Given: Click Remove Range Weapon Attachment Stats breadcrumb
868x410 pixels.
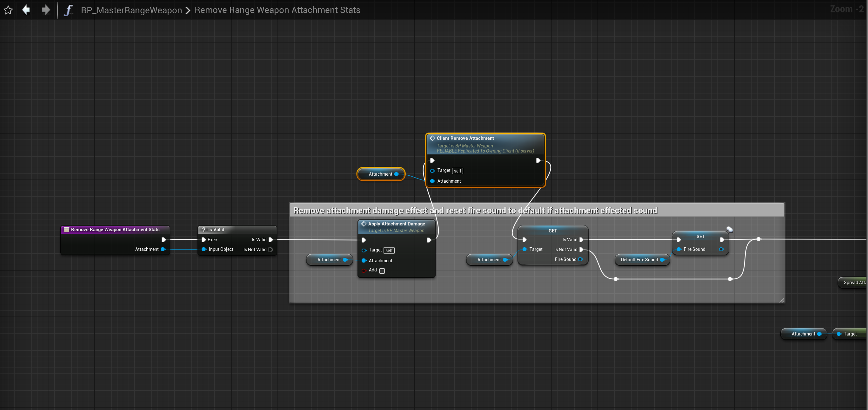Looking at the screenshot, I should click(x=277, y=10).
